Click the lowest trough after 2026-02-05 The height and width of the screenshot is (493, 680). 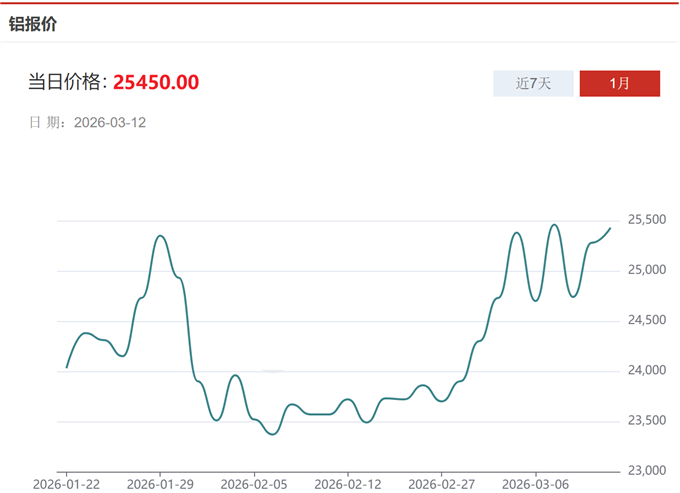click(273, 434)
